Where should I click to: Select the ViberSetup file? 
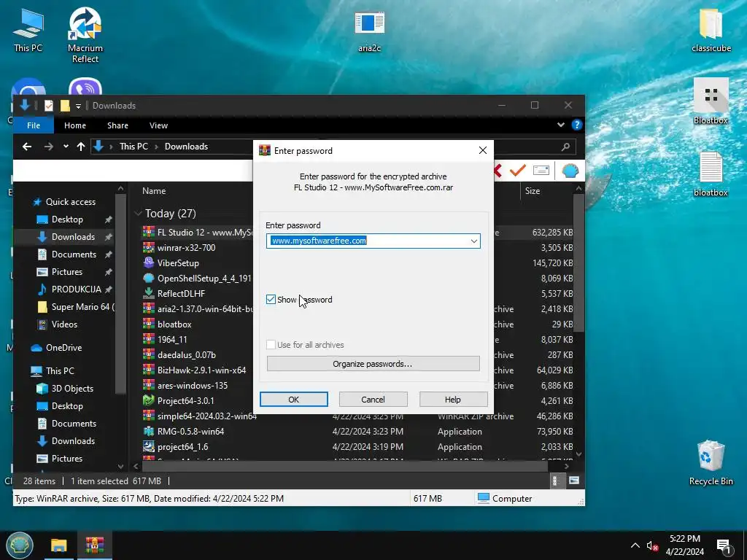point(178,262)
